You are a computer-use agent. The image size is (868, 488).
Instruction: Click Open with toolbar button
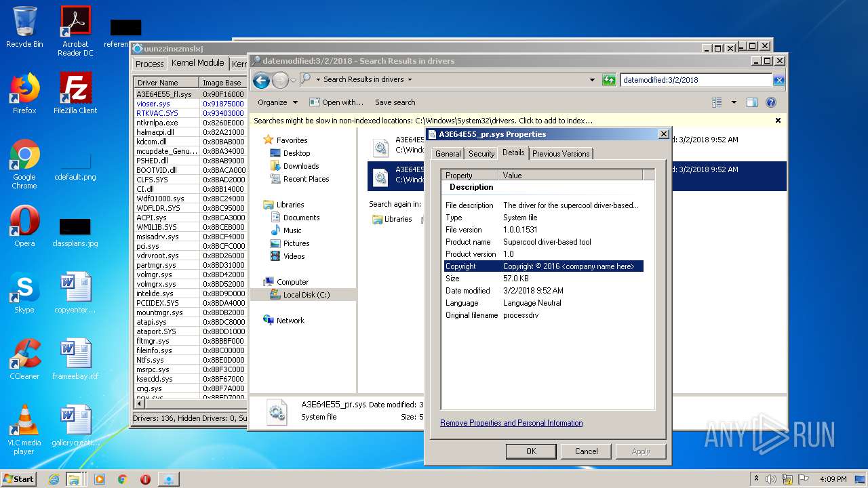tap(336, 102)
